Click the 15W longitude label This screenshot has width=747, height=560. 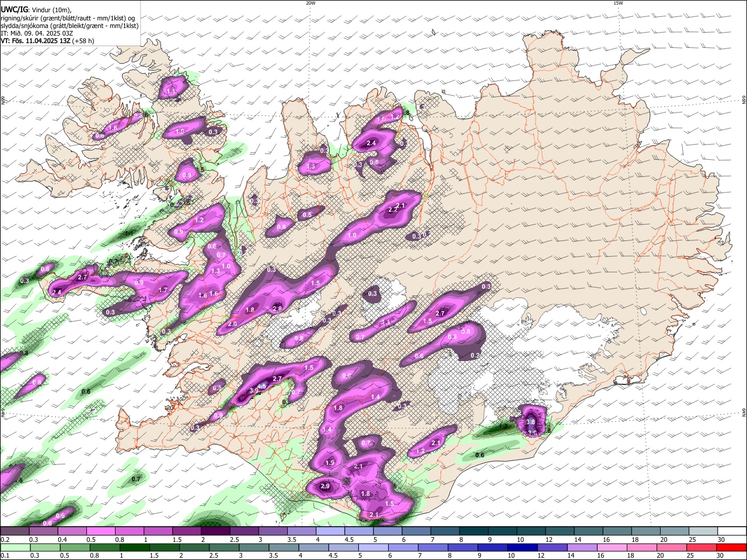click(x=618, y=3)
